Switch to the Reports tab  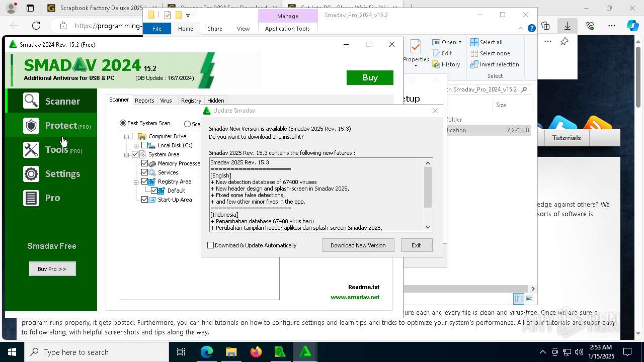[x=144, y=101]
